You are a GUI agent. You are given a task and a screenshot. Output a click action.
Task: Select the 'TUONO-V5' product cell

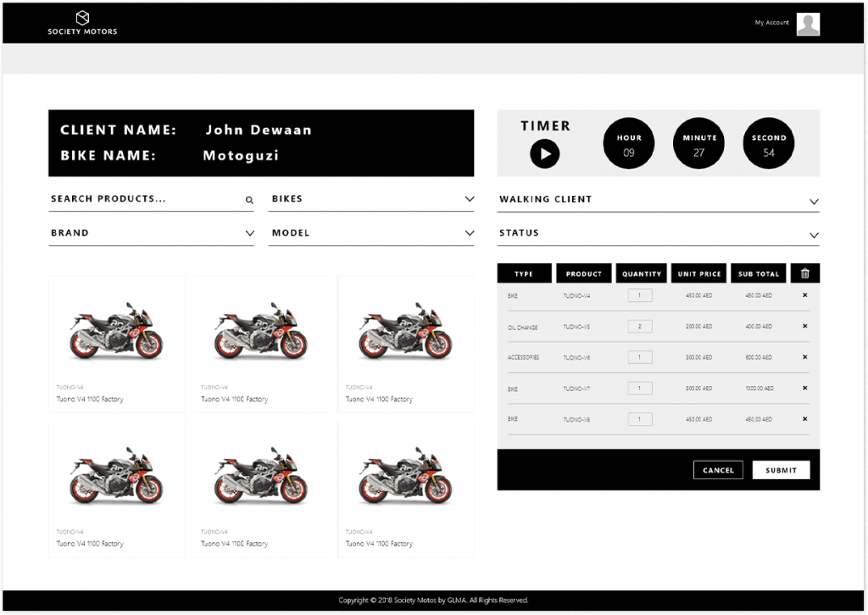point(576,327)
